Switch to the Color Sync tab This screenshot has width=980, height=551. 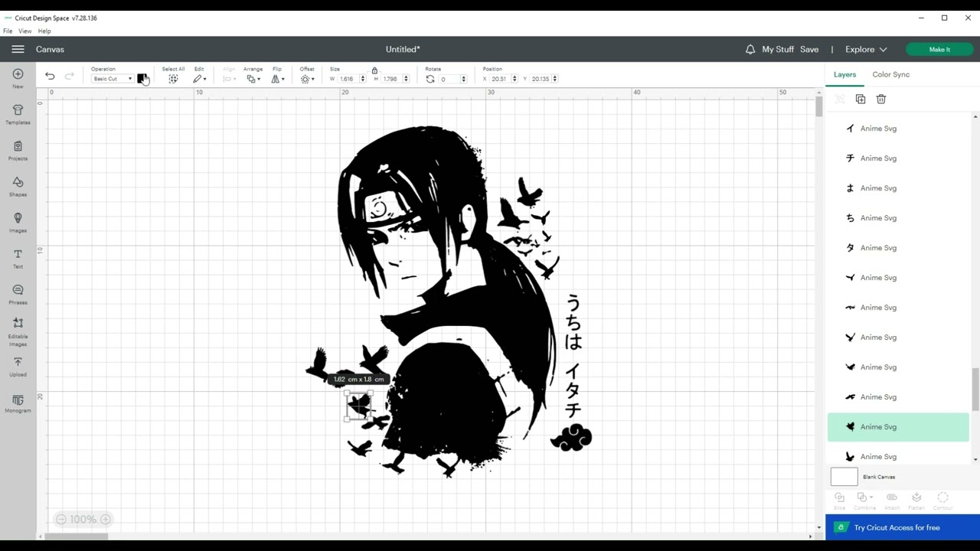[890, 74]
